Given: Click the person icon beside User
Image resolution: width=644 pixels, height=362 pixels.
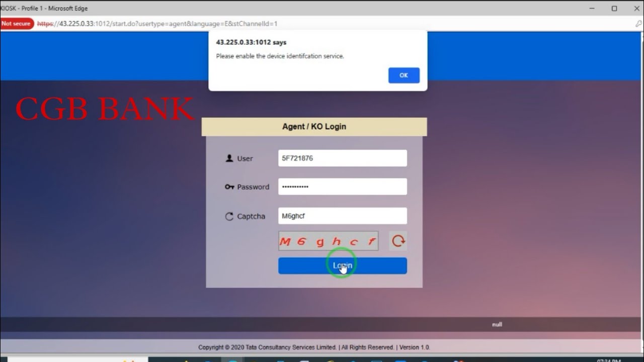Looking at the screenshot, I should (x=229, y=158).
